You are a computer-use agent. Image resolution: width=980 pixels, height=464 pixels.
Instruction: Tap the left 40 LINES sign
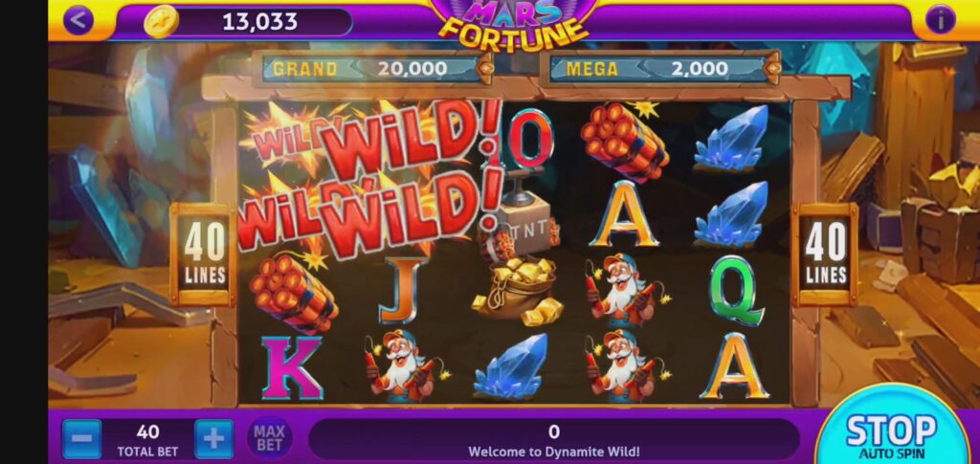pyautogui.click(x=205, y=254)
